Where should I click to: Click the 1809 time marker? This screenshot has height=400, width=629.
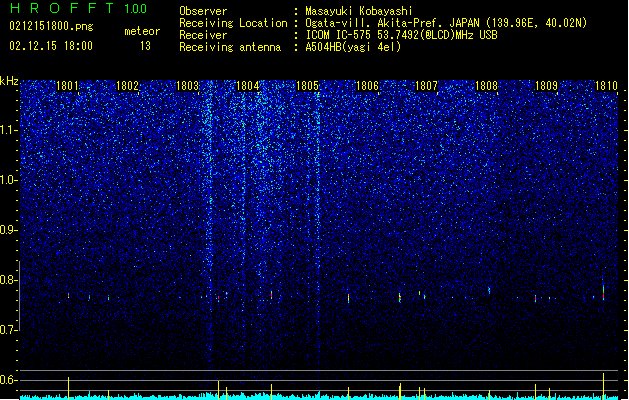546,85
